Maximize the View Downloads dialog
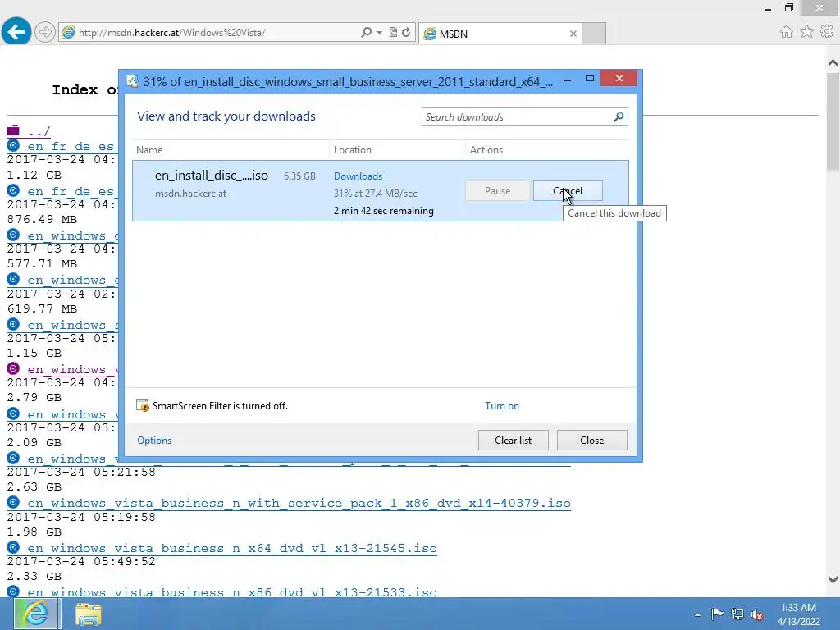 click(590, 79)
